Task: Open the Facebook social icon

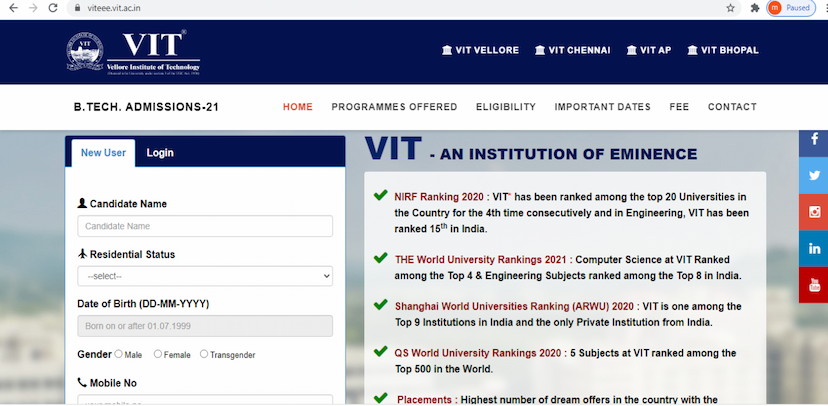Action: pos(814,140)
